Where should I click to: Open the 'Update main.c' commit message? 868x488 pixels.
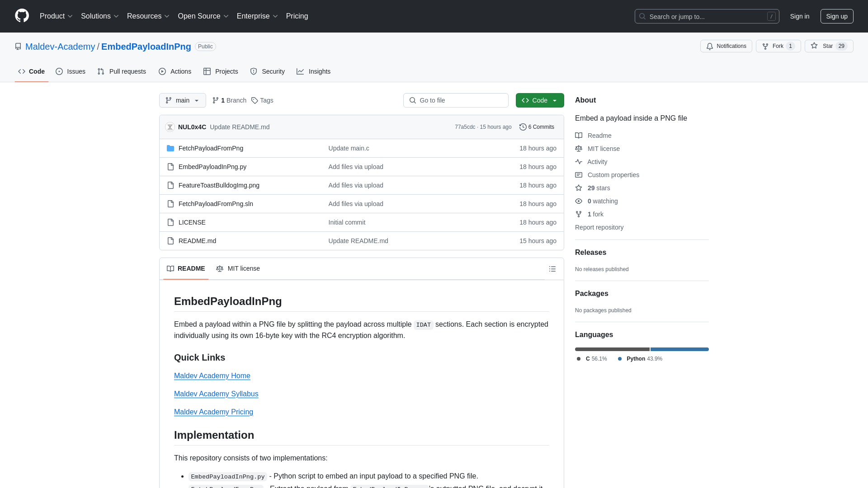[x=349, y=148]
